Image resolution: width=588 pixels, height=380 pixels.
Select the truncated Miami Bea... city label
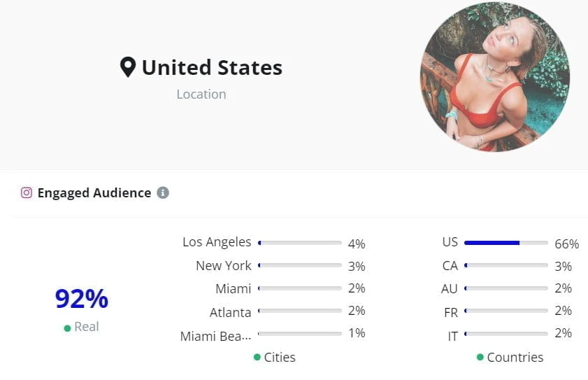[215, 336]
